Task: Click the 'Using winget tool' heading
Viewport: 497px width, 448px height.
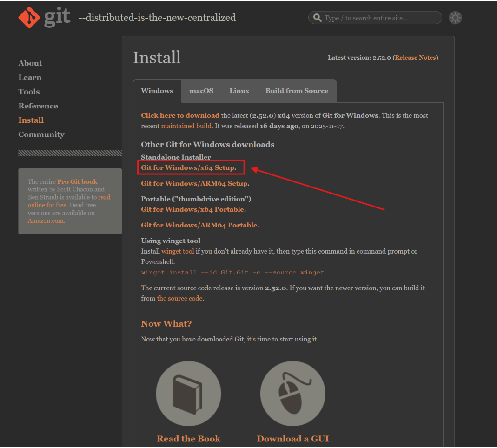Action: tap(171, 241)
